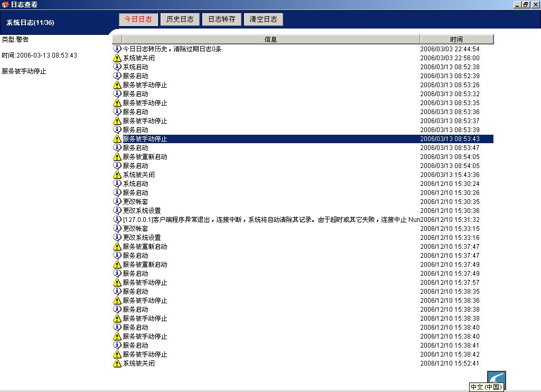Select 服务启动 text at 15:38:41

[136, 345]
